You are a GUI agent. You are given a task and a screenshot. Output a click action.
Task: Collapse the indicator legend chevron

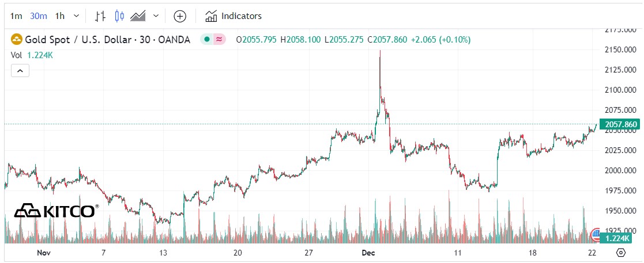pyautogui.click(x=20, y=71)
